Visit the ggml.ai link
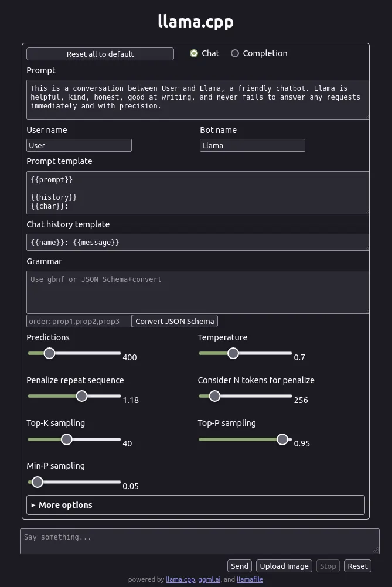This screenshot has width=392, height=587. pyautogui.click(x=209, y=579)
